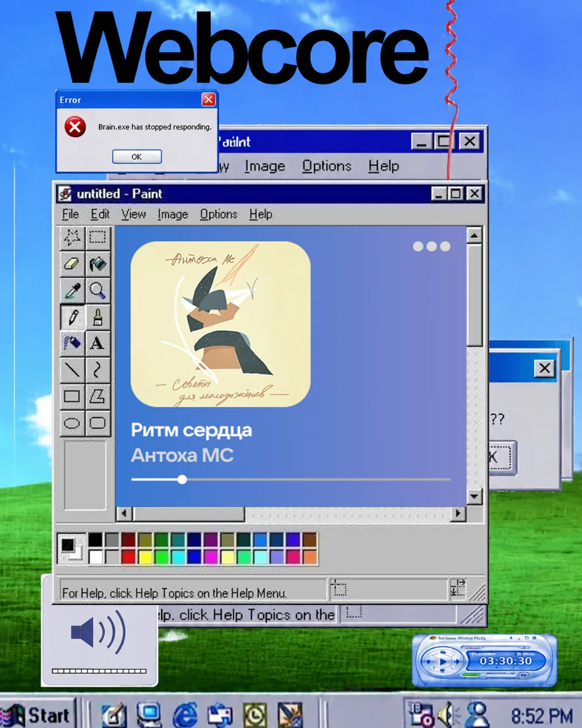The width and height of the screenshot is (582, 728).
Task: Click the clock icon in quick launch
Action: click(x=255, y=715)
